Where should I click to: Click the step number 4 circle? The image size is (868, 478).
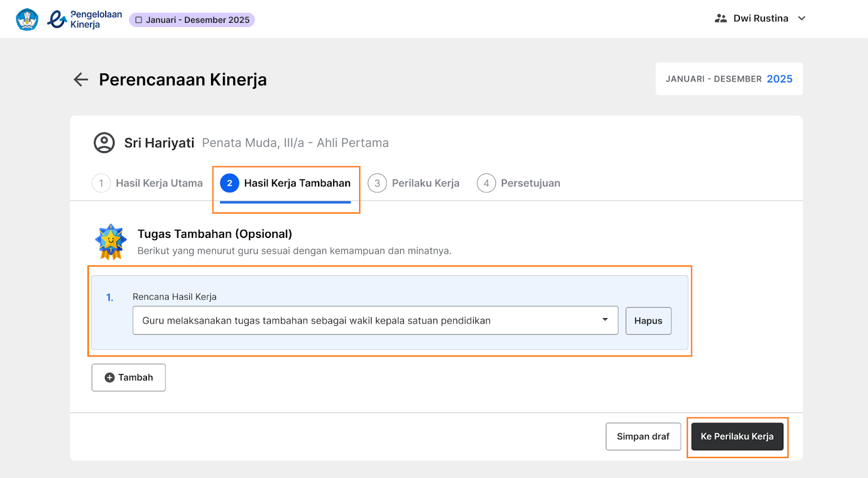point(487,183)
